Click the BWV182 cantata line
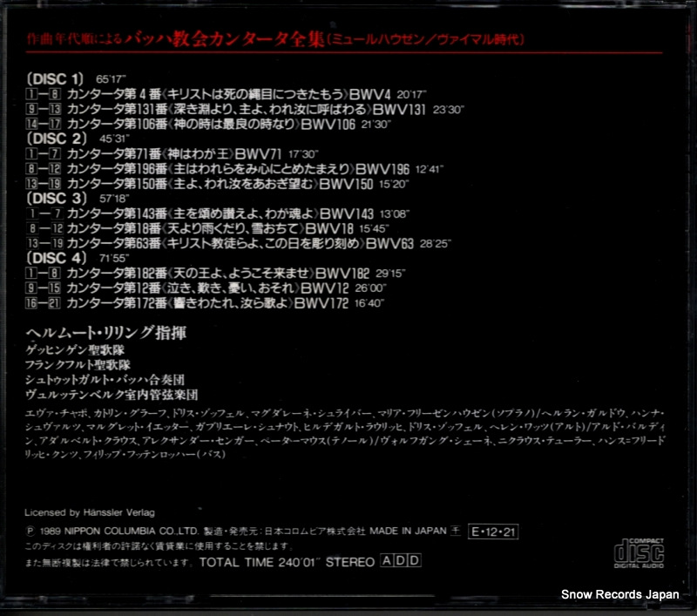 215,274
